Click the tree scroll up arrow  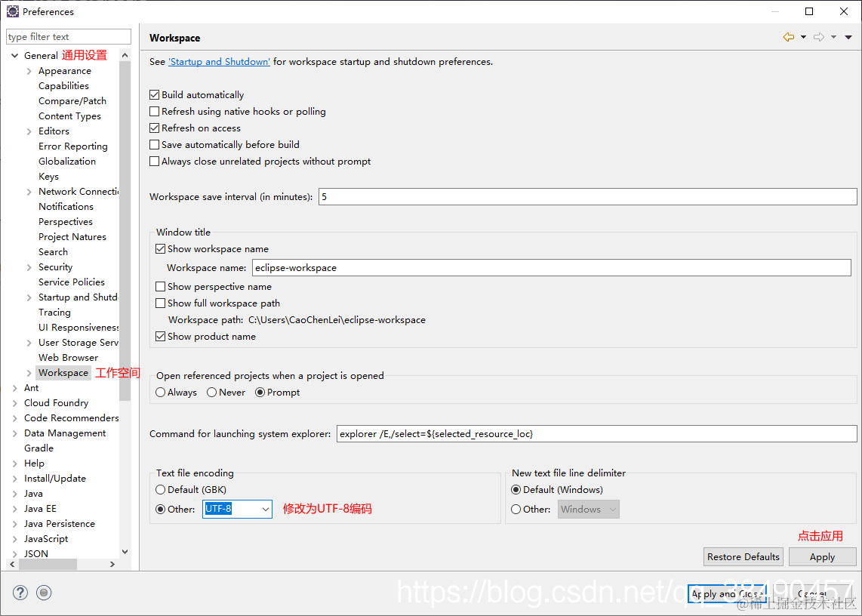tap(125, 56)
